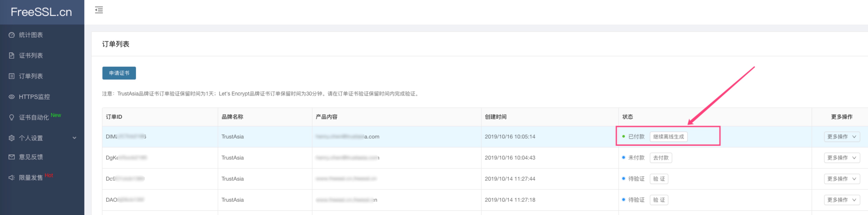Open 证书自动化 New menu item
The width and height of the screenshot is (868, 215).
pos(42,117)
